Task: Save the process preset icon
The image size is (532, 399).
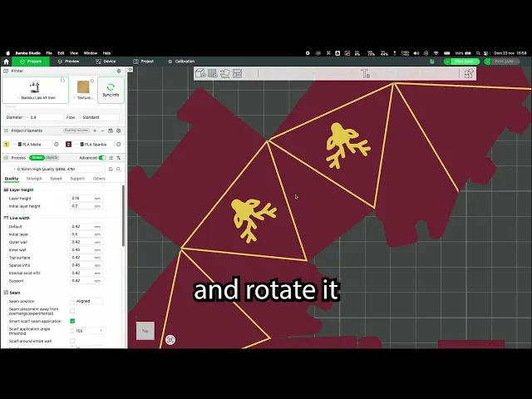Action: tap(111, 169)
